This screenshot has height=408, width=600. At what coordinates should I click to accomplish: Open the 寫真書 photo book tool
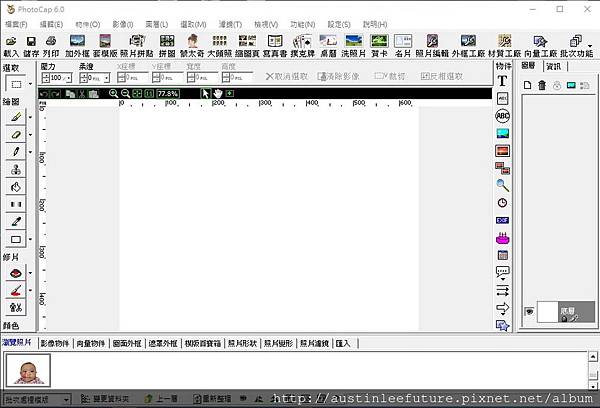coord(275,46)
